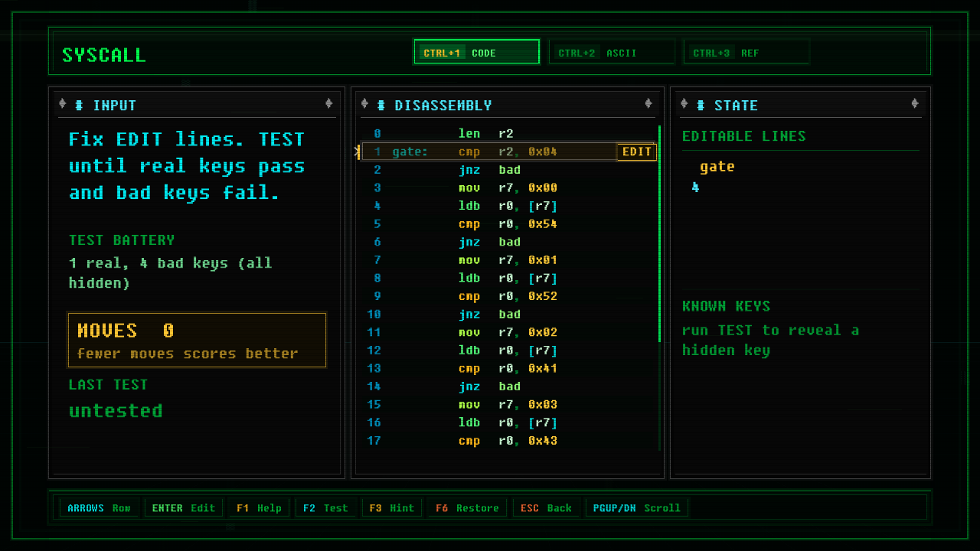Click ESC Back in the footer
Image resolution: width=980 pixels, height=551 pixels.
[x=547, y=508]
